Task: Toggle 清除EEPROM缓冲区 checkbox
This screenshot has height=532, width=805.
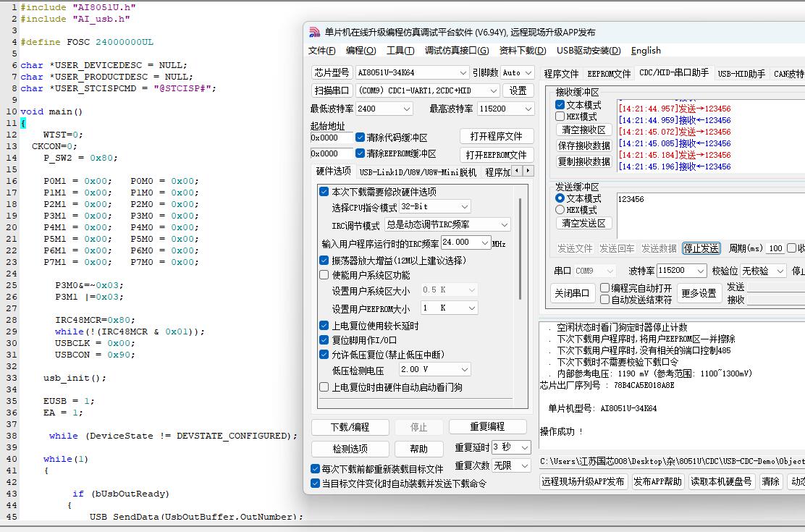Action: (360, 153)
